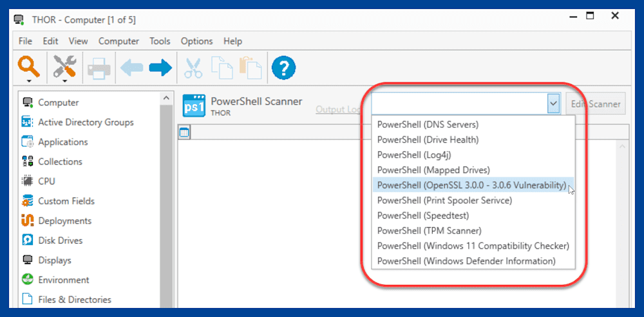This screenshot has width=644, height=317.
Task: Click the Environment leaf icon
Action: click(x=27, y=280)
